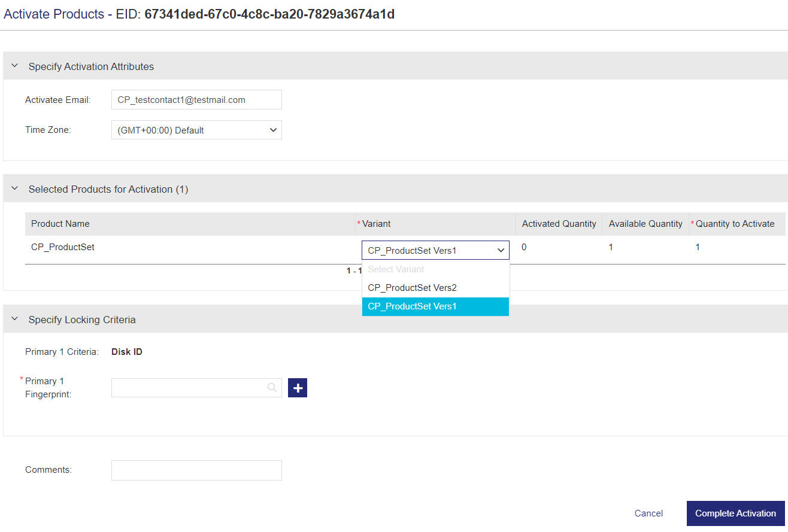This screenshot has width=788, height=532.
Task: Click the plus icon to add a fingerprint
Action: (x=298, y=388)
